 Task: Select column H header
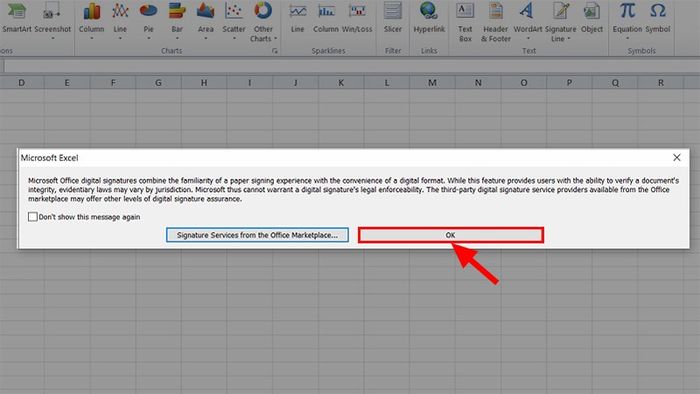(204, 83)
